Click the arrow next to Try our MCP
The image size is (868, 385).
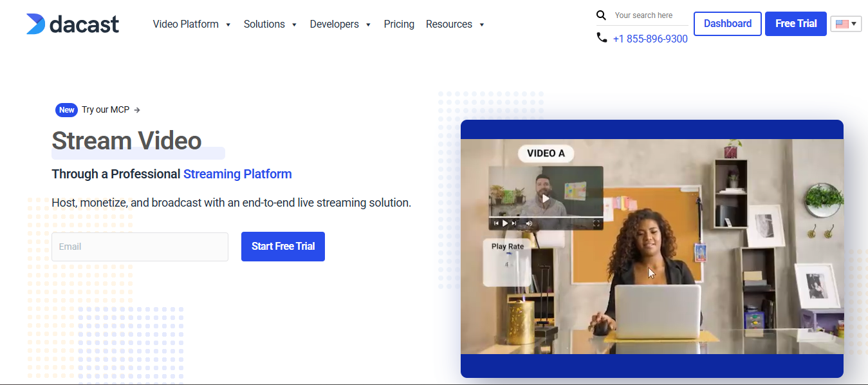137,109
